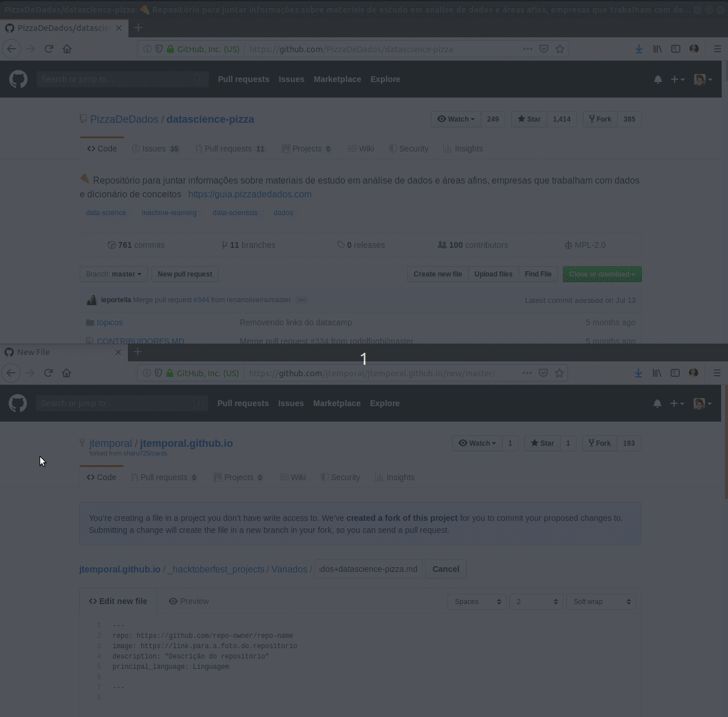Open guia.pizzadedados.com link
The height and width of the screenshot is (717, 728).
[x=250, y=194]
